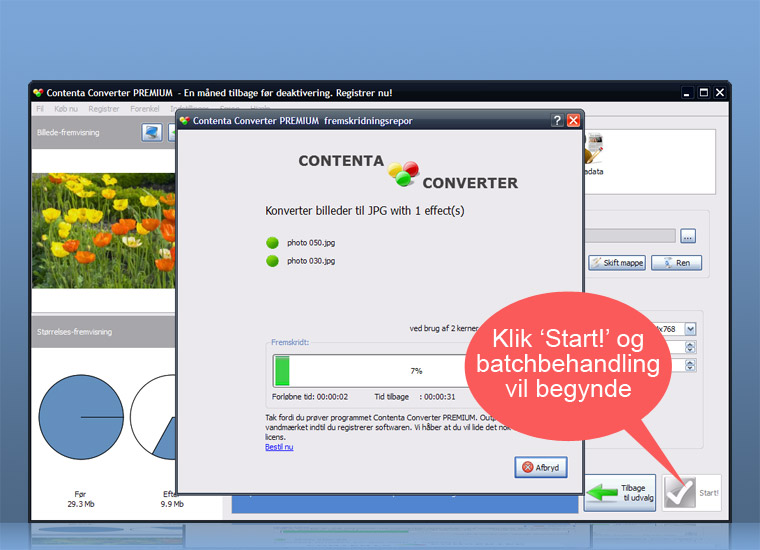Click the green status dot for photo 030.jpg

[x=272, y=261]
